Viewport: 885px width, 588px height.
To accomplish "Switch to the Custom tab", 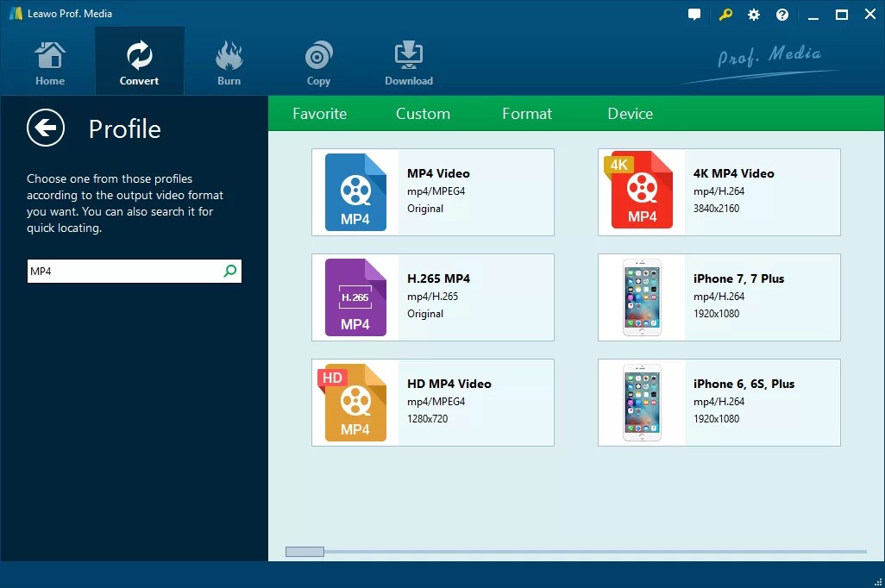I will click(x=423, y=114).
